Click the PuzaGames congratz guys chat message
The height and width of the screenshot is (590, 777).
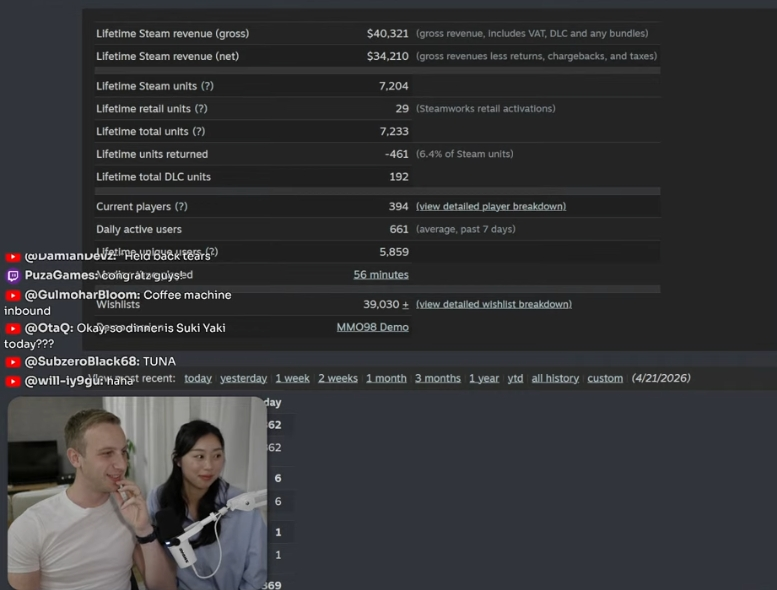pos(96,275)
